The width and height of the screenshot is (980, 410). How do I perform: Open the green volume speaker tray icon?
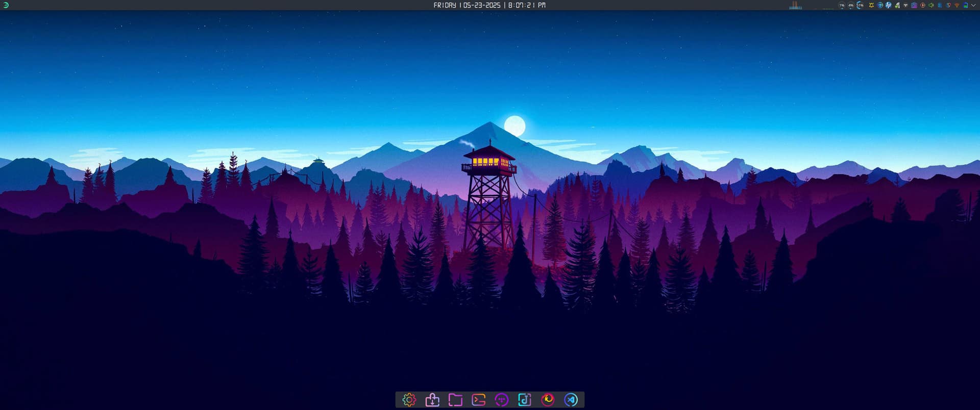(931, 5)
